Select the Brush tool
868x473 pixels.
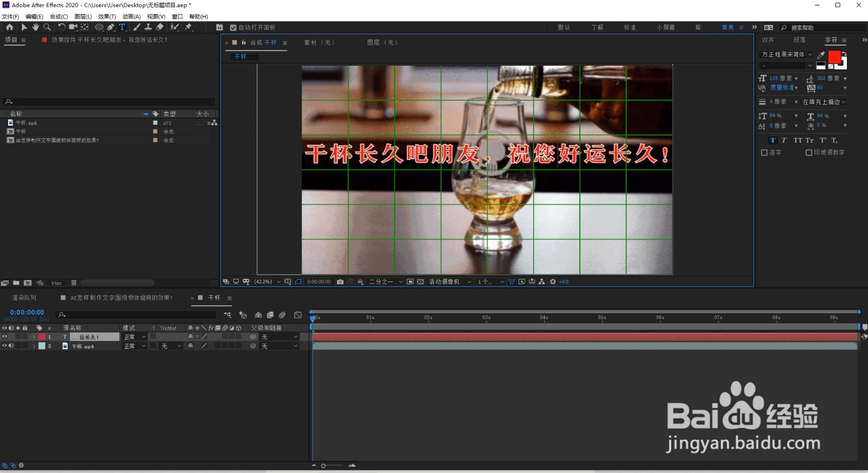(x=137, y=27)
